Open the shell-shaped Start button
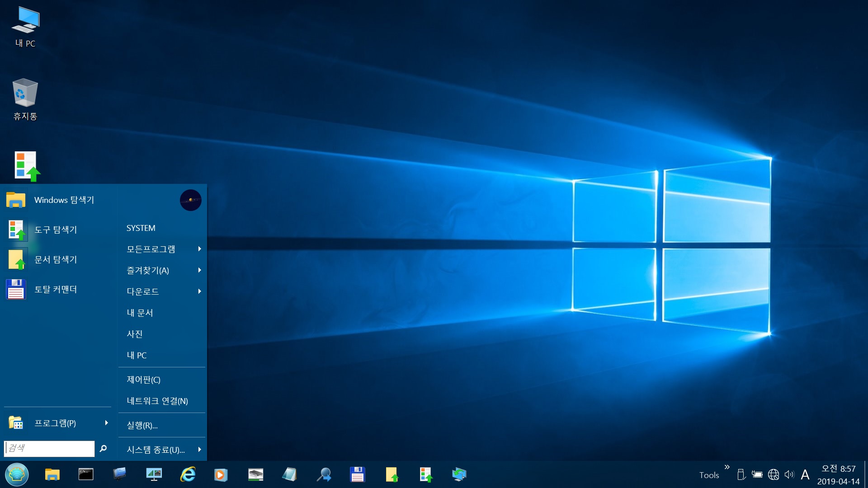This screenshot has width=868, height=488. [x=17, y=474]
